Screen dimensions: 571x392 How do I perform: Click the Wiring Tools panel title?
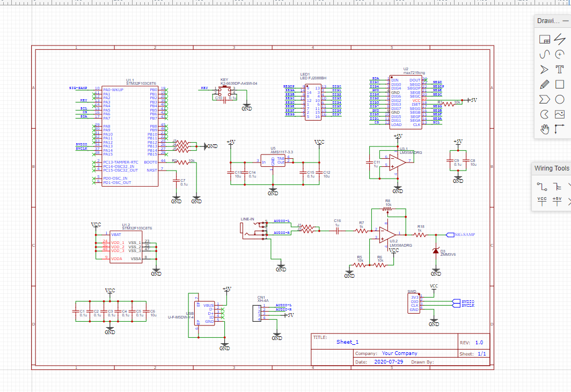[551, 168]
